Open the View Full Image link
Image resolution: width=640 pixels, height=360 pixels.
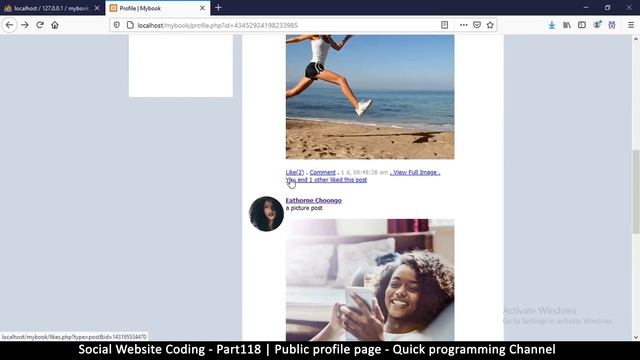415,173
